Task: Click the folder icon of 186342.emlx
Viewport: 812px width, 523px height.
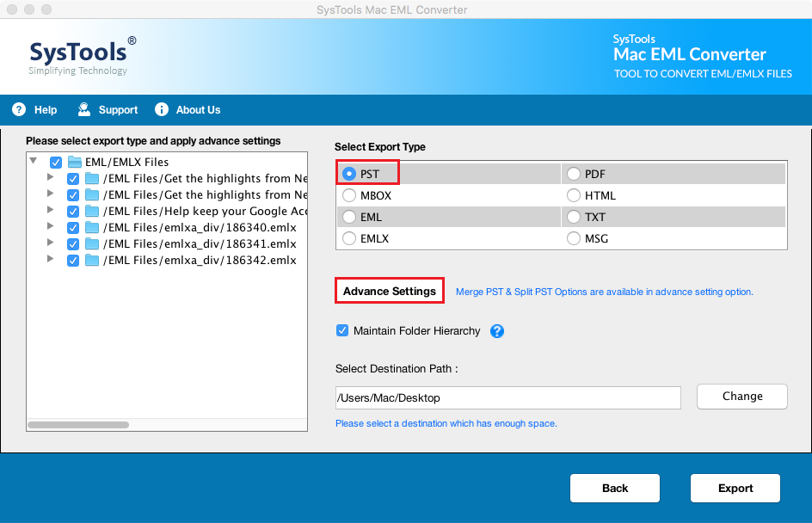Action: 92,260
